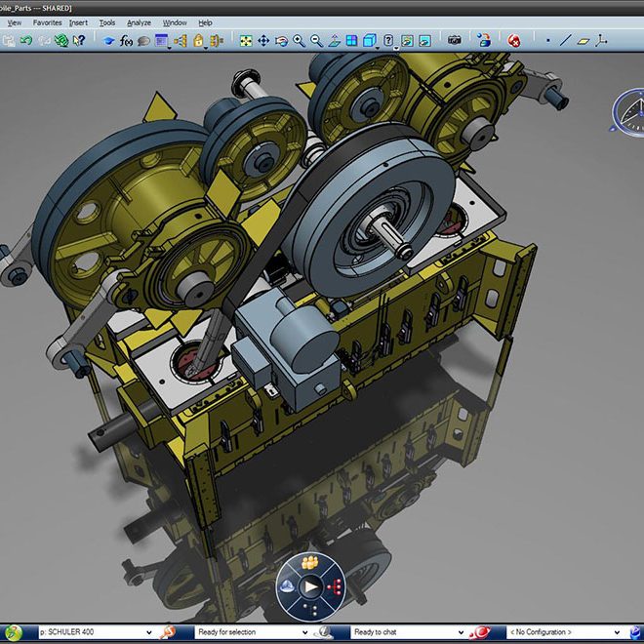Click the people icon atop the compass wheel
The height and width of the screenshot is (644, 644).
310,563
